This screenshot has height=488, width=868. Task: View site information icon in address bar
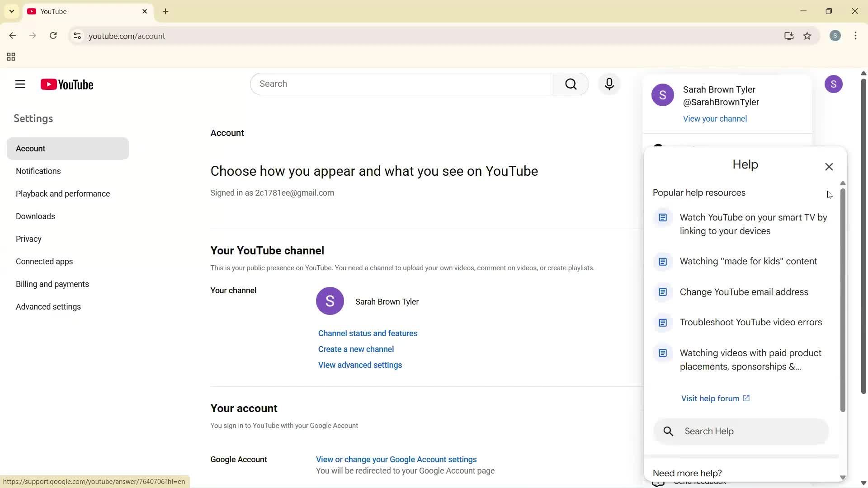tap(77, 36)
